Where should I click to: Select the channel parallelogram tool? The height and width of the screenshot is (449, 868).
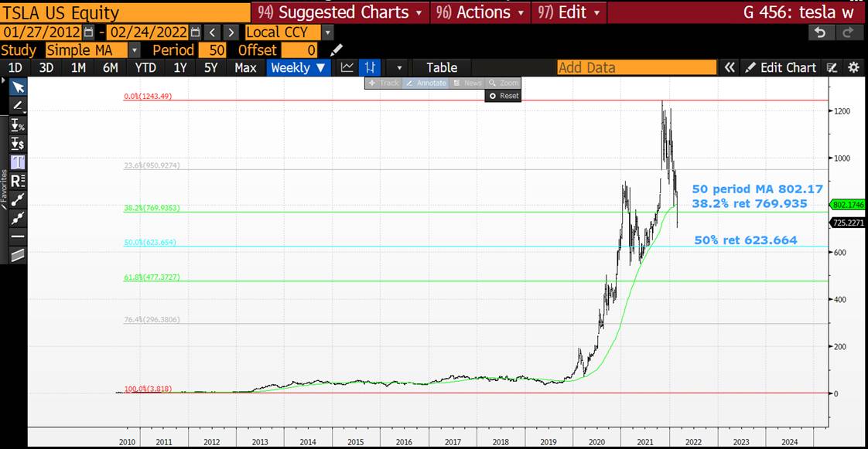coord(19,255)
